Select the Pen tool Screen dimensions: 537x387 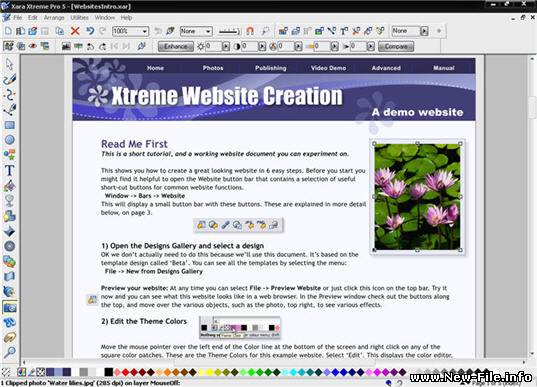point(9,110)
